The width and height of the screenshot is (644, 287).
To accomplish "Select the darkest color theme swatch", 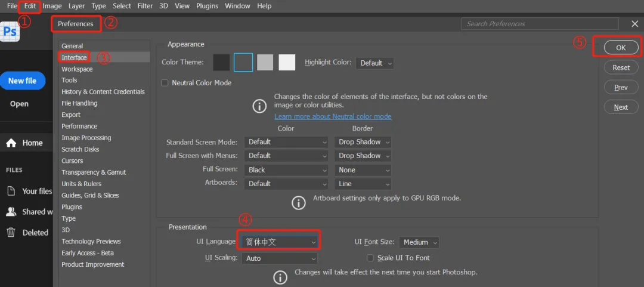I will click(x=221, y=63).
